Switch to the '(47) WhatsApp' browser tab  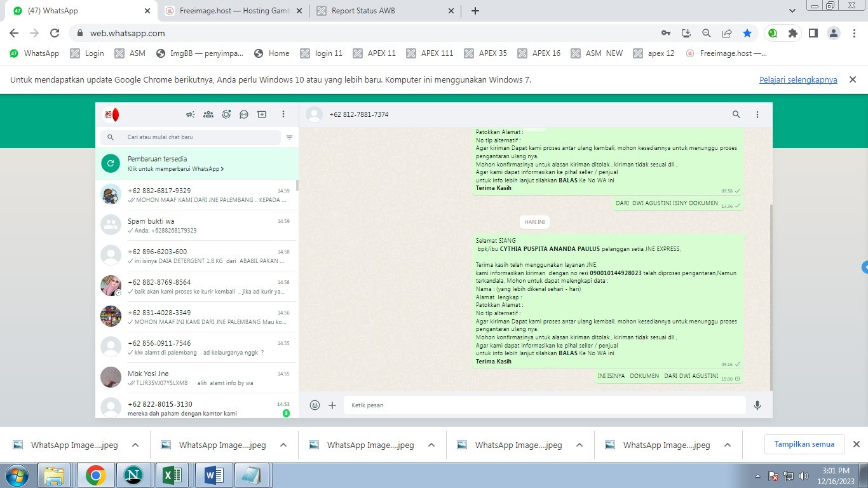(x=79, y=11)
